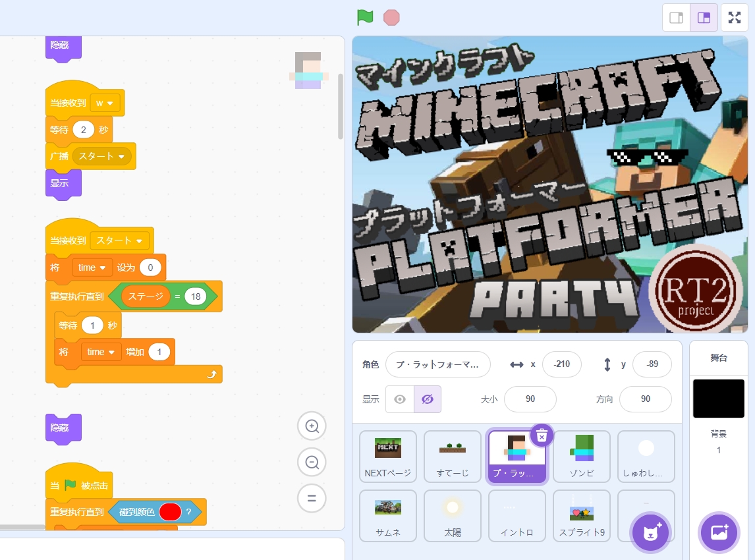Edit the sprite direction field
This screenshot has width=755, height=560.
(645, 399)
